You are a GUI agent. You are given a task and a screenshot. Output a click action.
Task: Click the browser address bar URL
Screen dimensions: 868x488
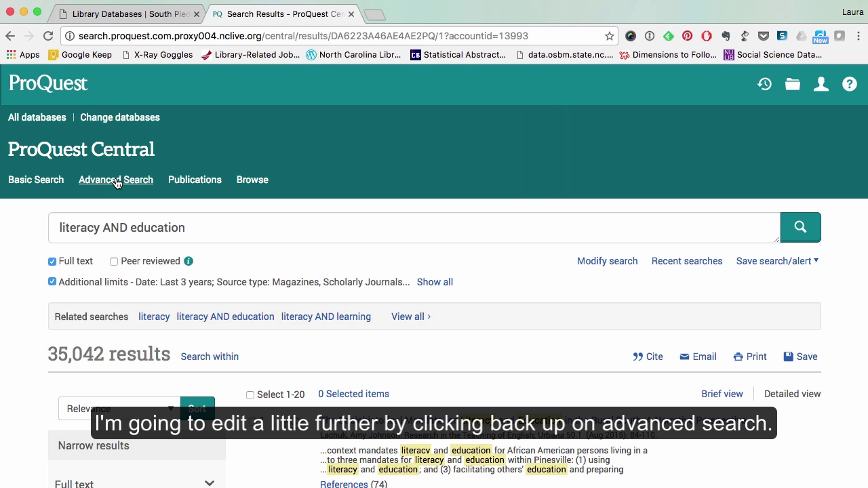tap(303, 36)
